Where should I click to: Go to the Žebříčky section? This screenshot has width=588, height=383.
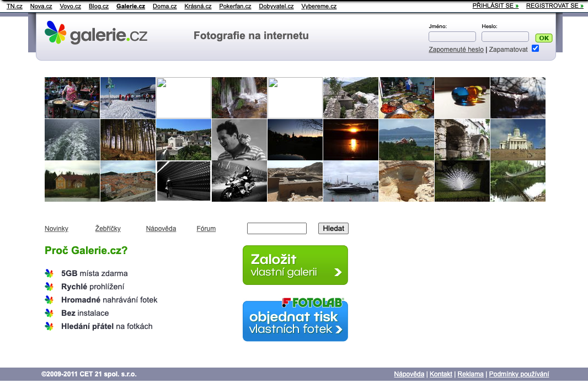point(108,229)
